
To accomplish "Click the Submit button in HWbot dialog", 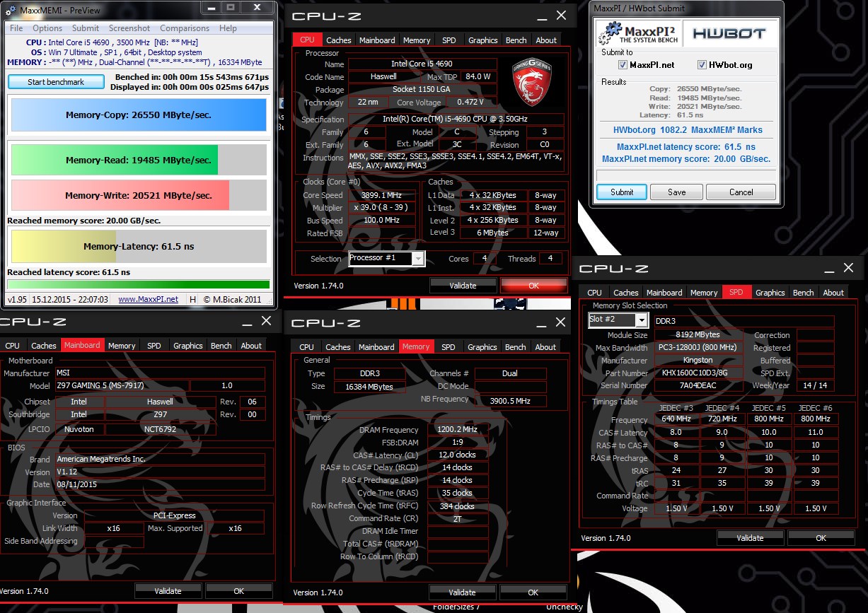I will [x=622, y=192].
